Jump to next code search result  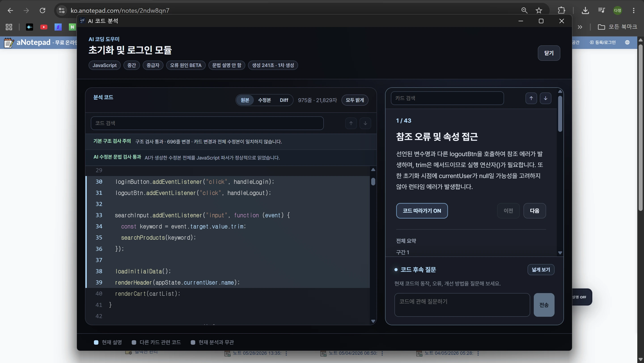(365, 123)
